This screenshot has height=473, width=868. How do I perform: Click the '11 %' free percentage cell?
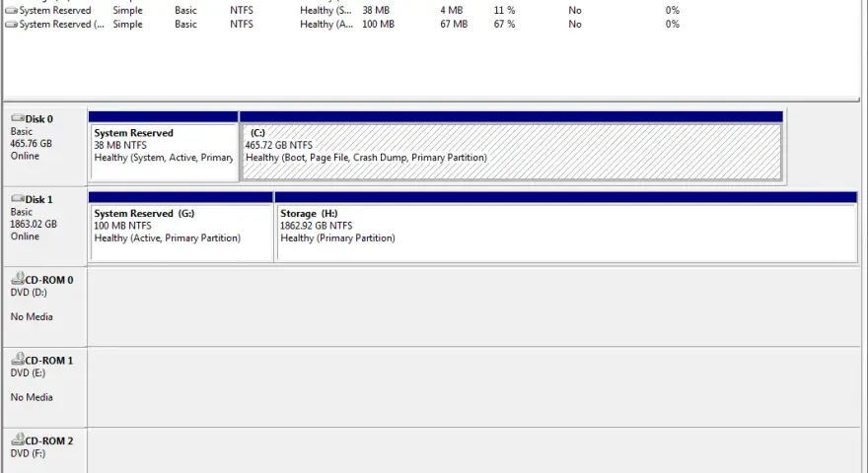(x=504, y=11)
